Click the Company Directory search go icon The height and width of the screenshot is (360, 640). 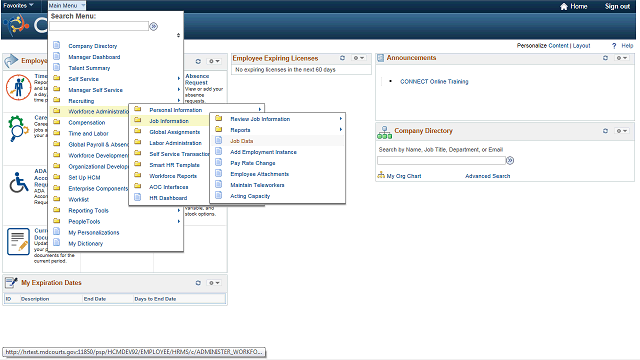tap(510, 161)
